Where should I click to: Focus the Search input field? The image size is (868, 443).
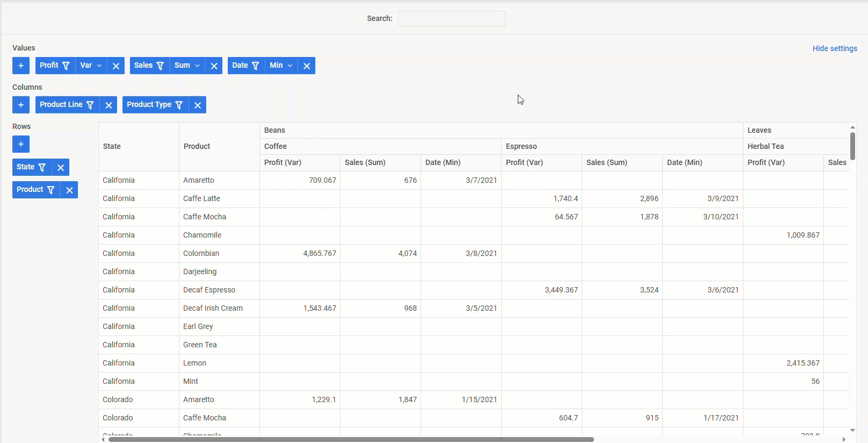click(452, 18)
